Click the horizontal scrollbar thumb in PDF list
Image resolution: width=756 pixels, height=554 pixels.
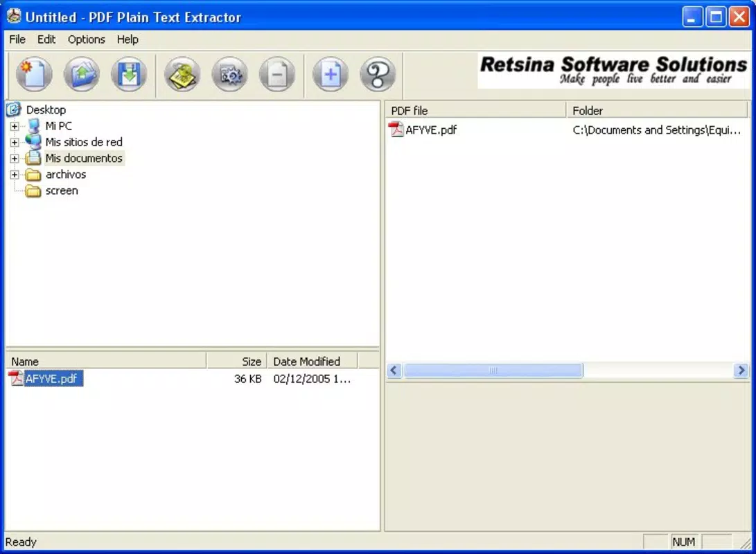(x=493, y=370)
